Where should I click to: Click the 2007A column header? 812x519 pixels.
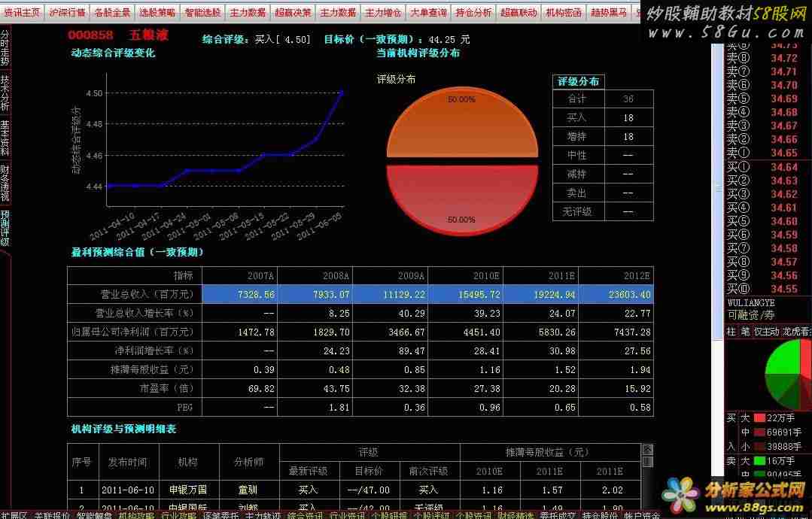pyautogui.click(x=260, y=276)
